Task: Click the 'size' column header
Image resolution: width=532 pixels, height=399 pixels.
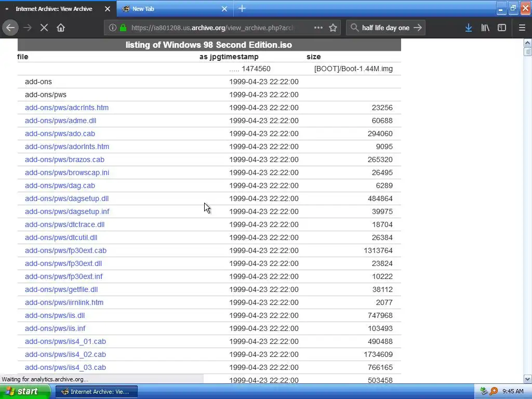Action: tap(313, 57)
